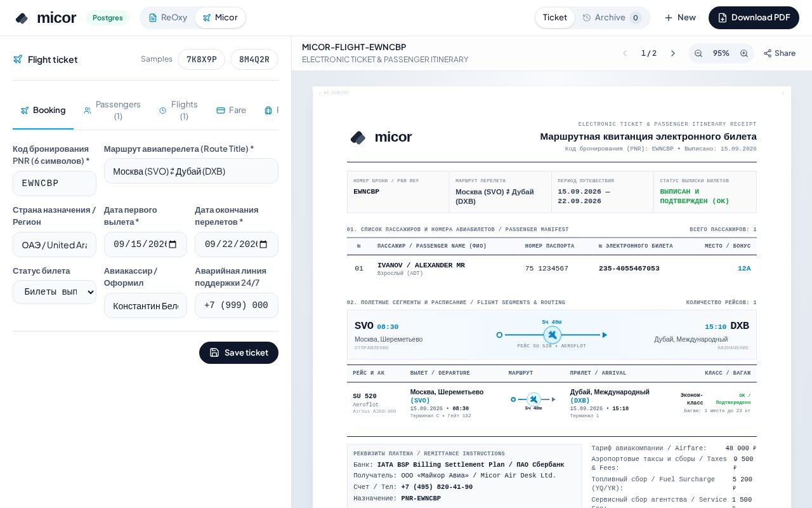
Task: Click the Share button
Action: point(779,53)
